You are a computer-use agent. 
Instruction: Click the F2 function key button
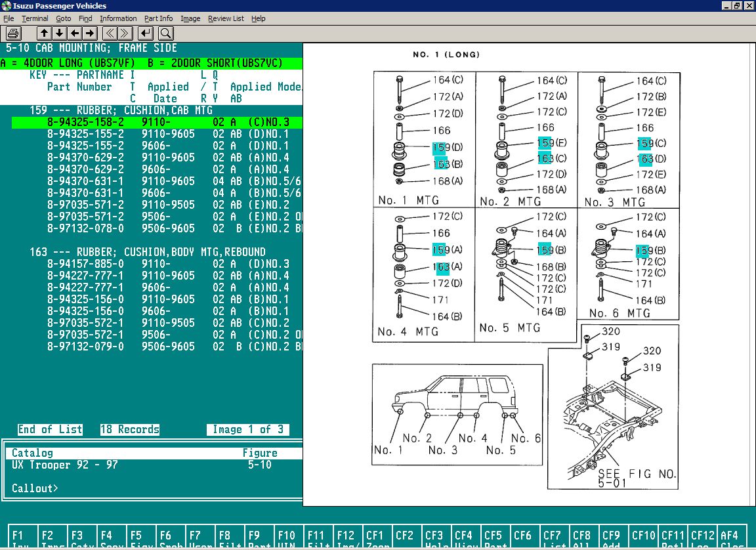[52, 537]
